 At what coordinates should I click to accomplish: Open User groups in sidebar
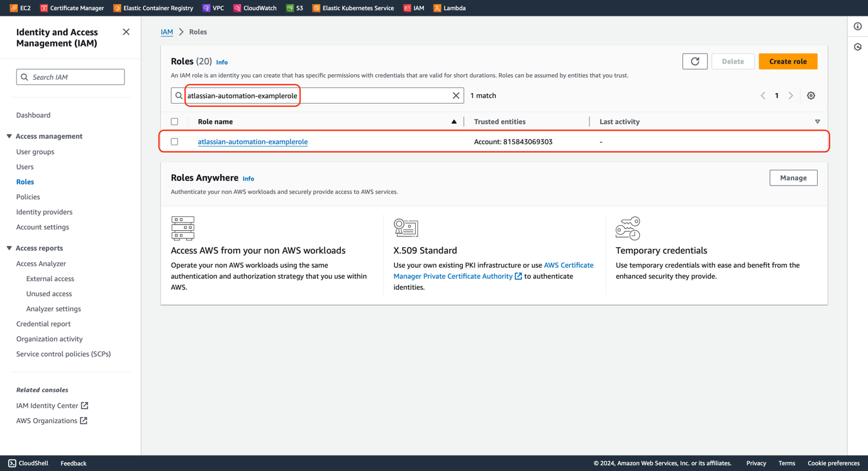[35, 152]
